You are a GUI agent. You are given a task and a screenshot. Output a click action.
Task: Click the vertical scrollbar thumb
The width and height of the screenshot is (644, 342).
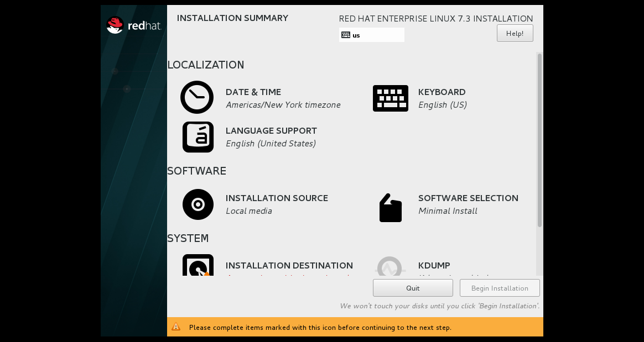click(x=539, y=140)
